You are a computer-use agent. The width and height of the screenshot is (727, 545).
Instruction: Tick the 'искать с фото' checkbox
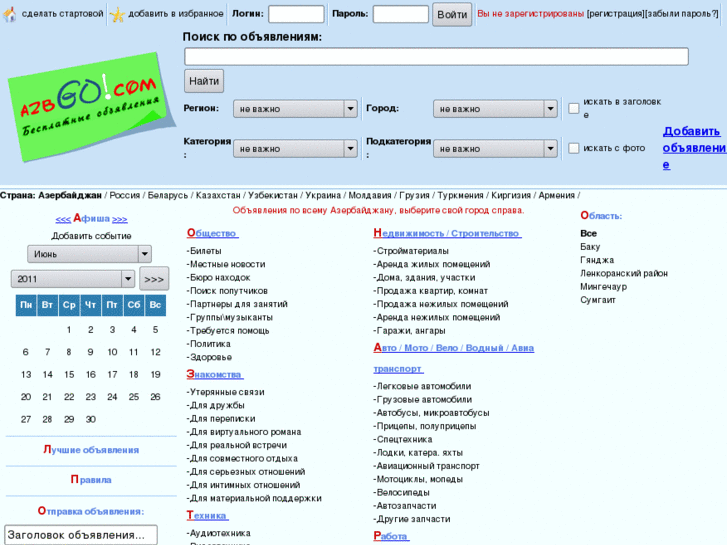[574, 148]
